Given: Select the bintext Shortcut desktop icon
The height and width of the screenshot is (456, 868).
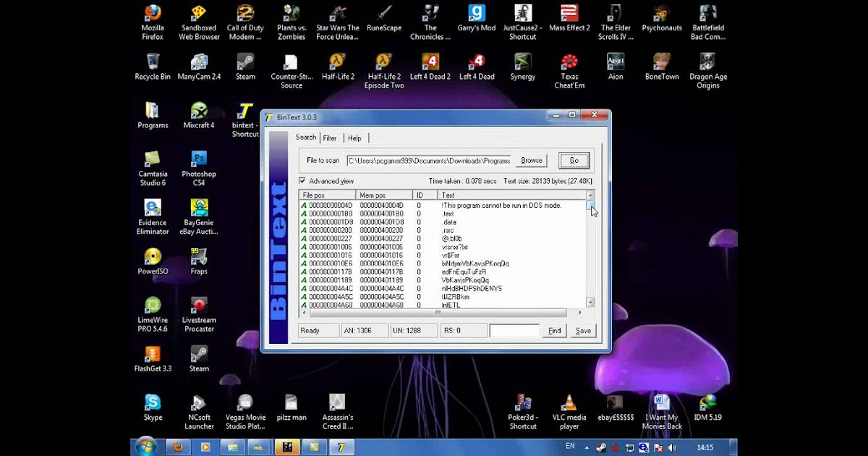Looking at the screenshot, I should point(245,120).
